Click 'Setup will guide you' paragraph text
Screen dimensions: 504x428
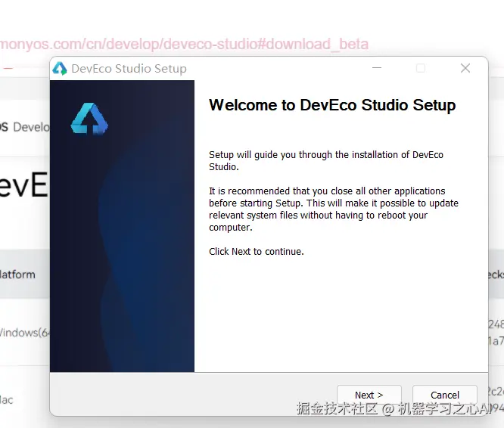coord(326,160)
